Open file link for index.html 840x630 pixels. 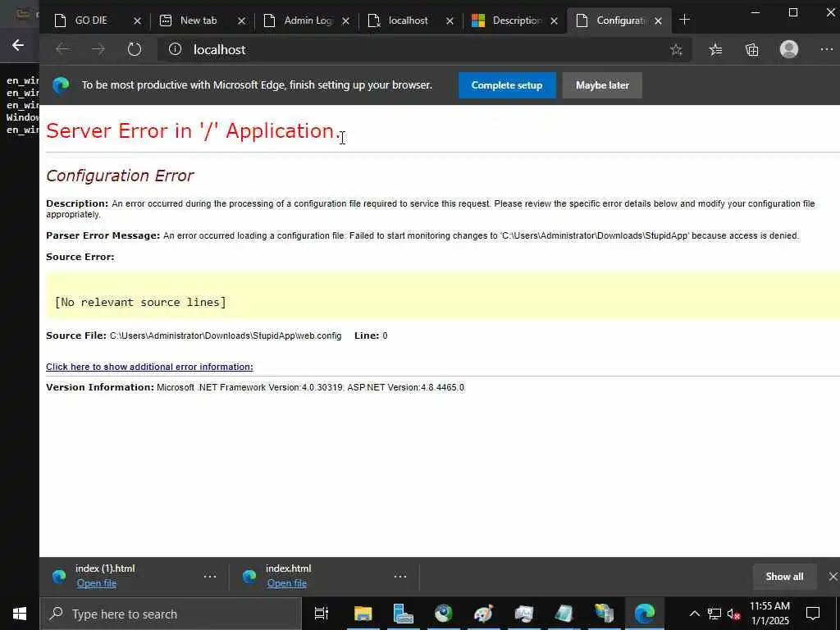tap(287, 583)
